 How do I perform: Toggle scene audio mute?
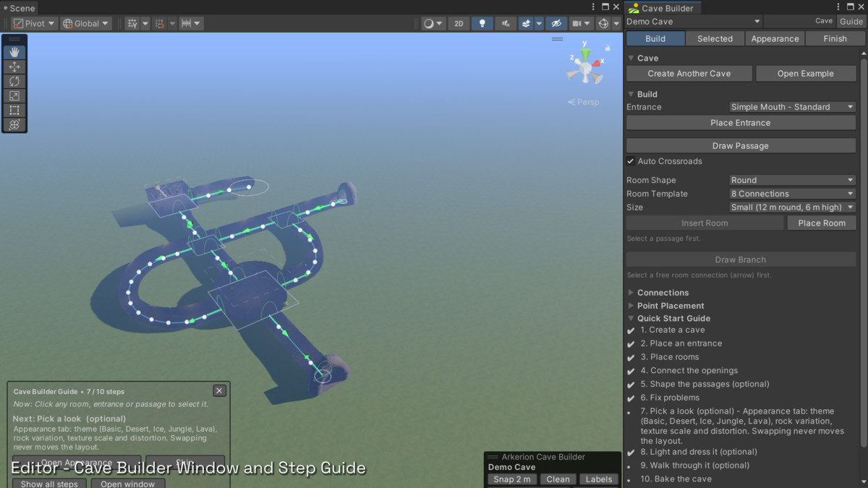click(x=506, y=23)
